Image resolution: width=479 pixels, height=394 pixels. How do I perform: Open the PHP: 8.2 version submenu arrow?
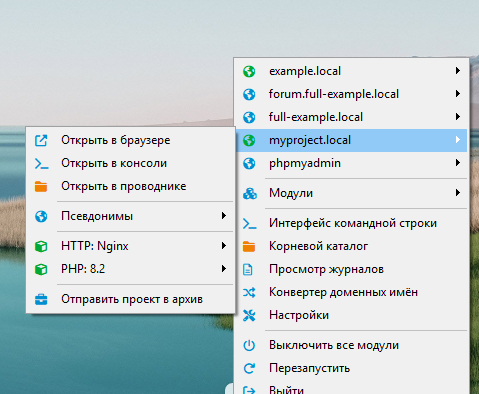point(224,269)
